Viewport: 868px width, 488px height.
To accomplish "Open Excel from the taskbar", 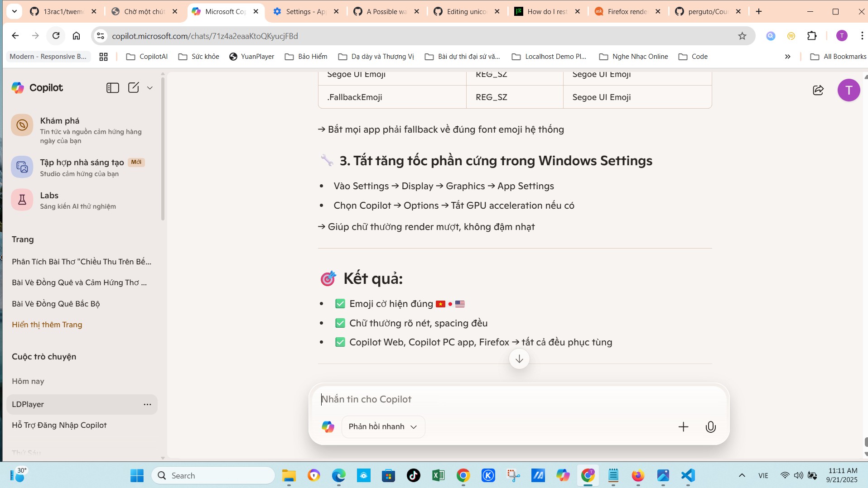I will (438, 475).
